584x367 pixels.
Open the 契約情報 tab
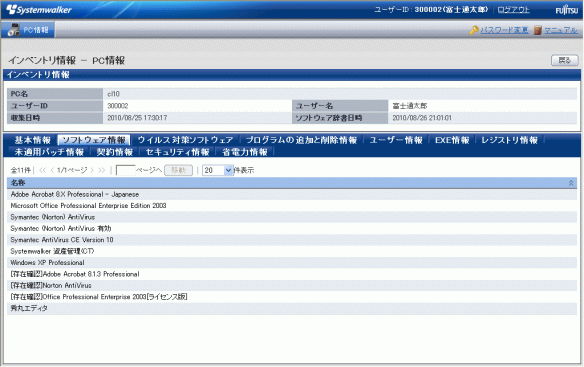[x=115, y=152]
